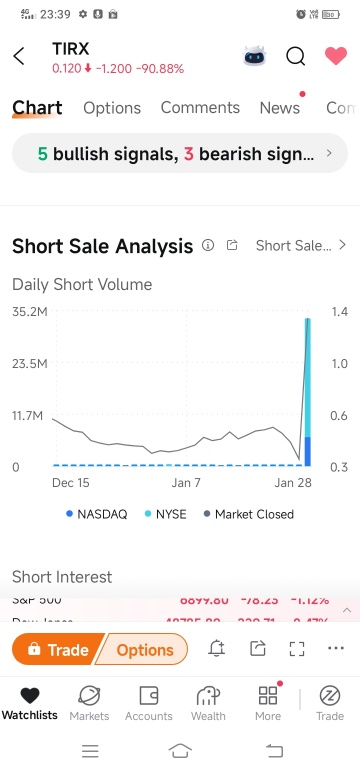Expand the market index ticker chevron
This screenshot has height=772, width=360.
pyautogui.click(x=347, y=610)
